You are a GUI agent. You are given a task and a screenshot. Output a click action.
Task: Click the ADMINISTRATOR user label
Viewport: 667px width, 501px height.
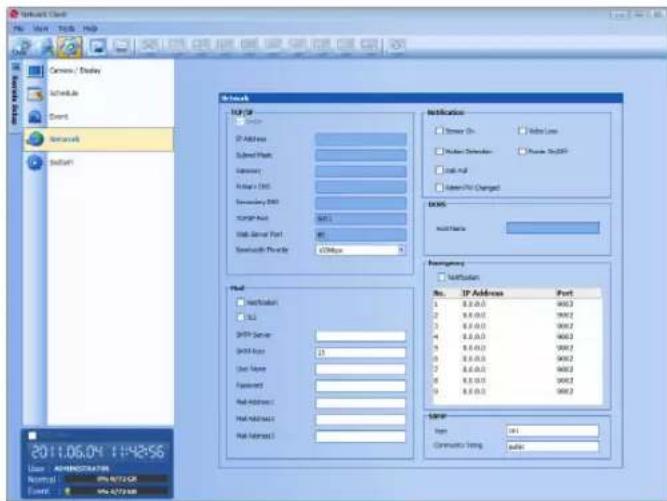tap(82, 468)
